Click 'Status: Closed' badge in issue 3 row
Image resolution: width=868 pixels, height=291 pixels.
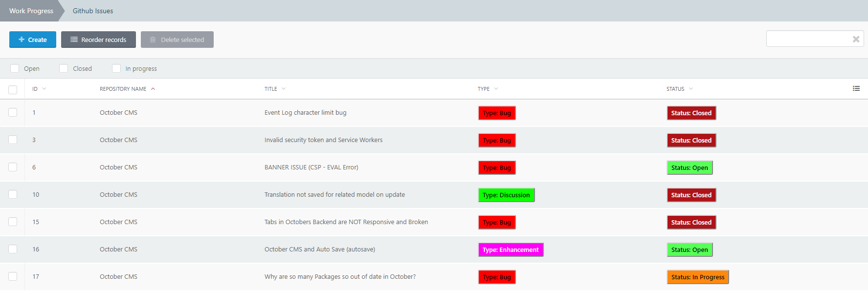pos(691,140)
